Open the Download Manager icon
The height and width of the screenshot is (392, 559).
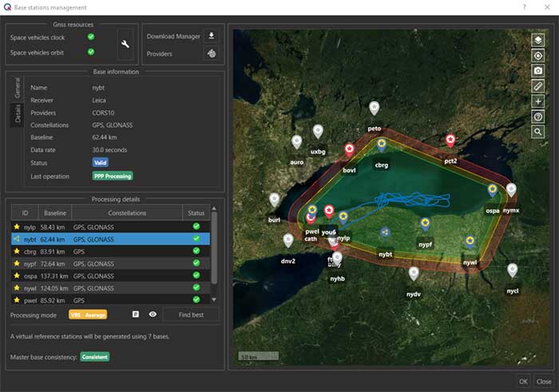click(x=211, y=36)
